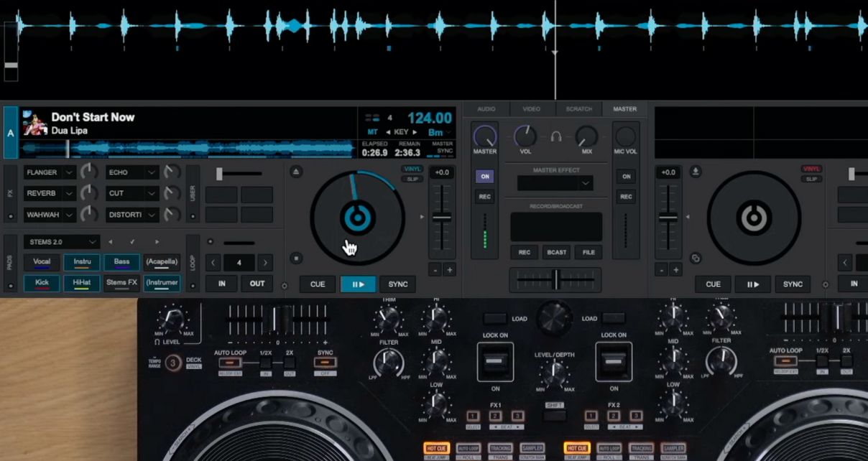Click the plus pitch button on deck A
The image size is (868, 461).
click(x=450, y=270)
